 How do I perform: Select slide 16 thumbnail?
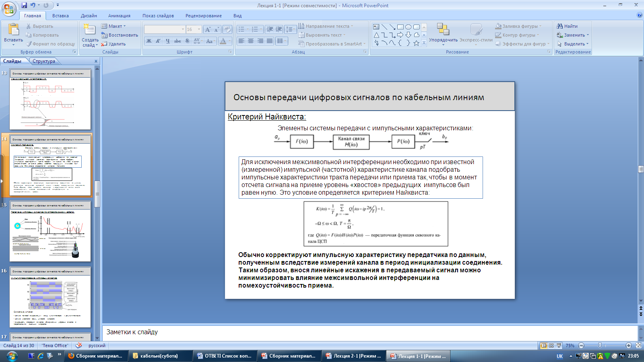pyautogui.click(x=50, y=297)
